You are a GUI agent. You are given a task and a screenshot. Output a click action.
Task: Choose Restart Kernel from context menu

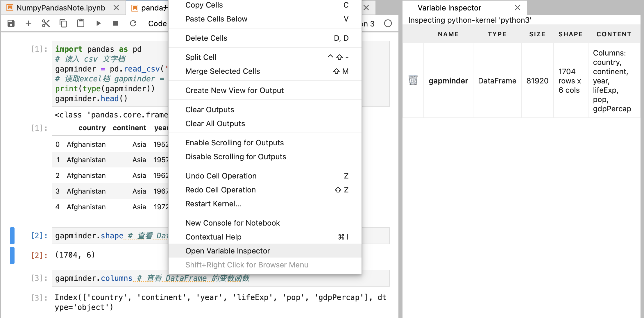point(213,204)
